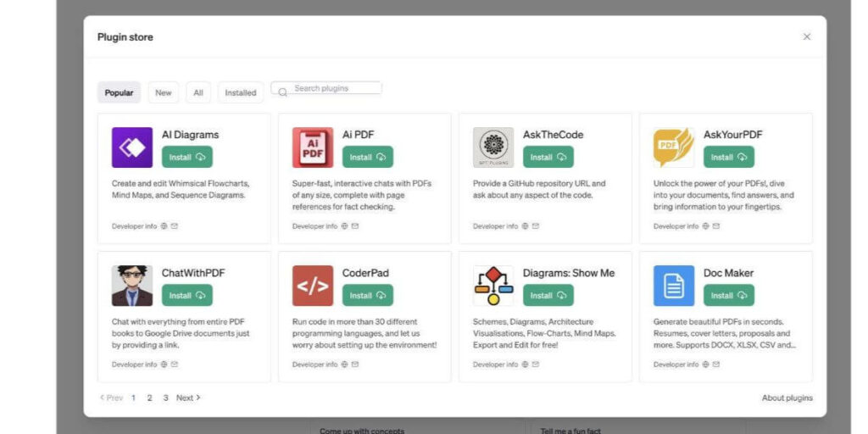The image size is (868, 434).
Task: Install the Ai PDF plugin
Action: point(368,157)
